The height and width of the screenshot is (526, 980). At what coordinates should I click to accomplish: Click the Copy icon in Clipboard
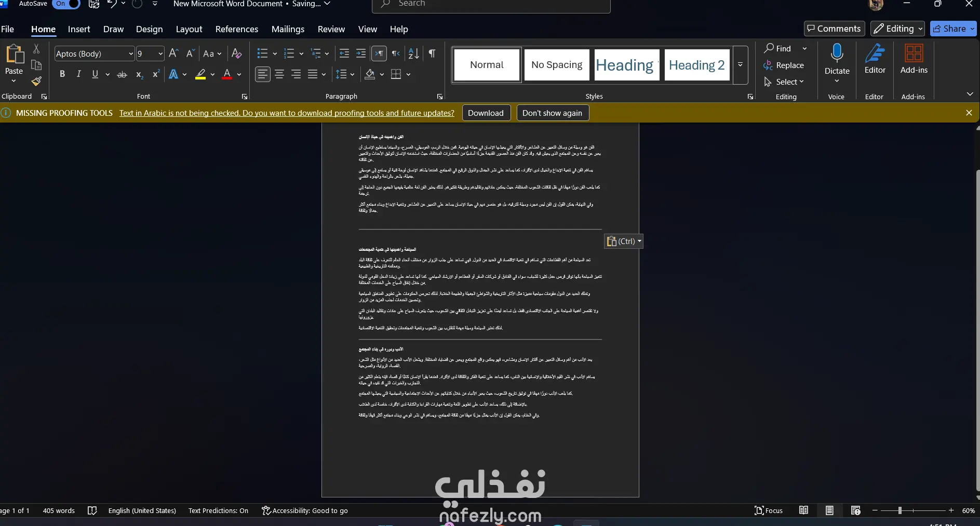tap(36, 65)
